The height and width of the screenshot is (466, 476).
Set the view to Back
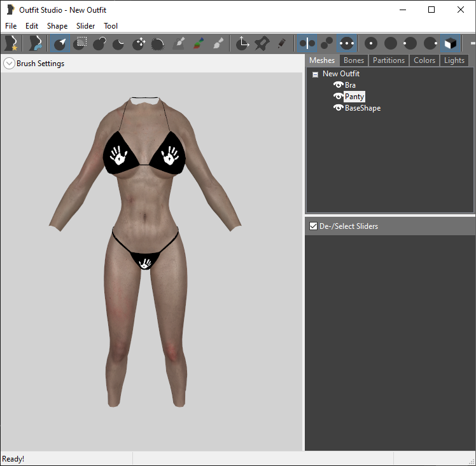[391, 43]
